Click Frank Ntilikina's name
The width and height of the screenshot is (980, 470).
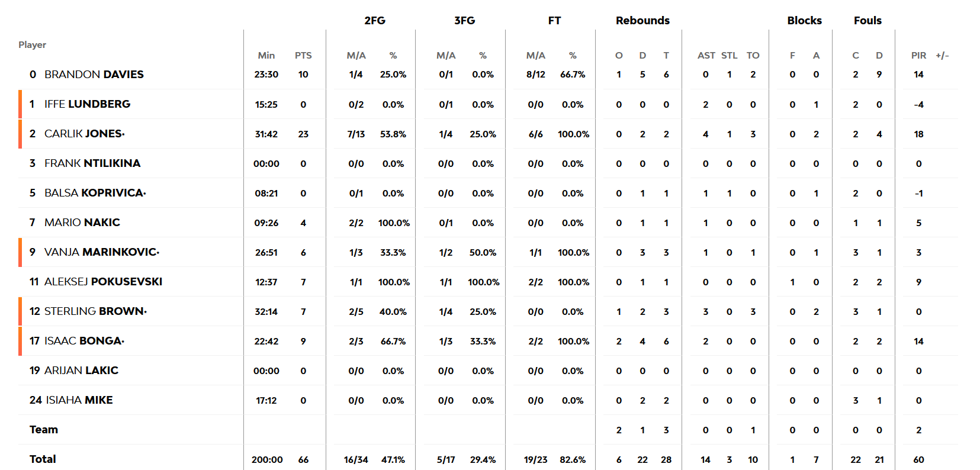(x=92, y=163)
